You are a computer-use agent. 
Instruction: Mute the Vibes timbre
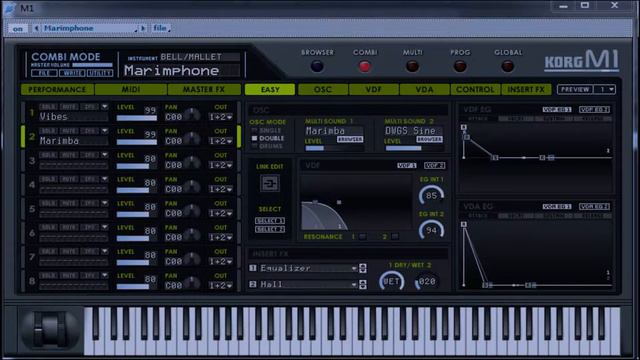pyautogui.click(x=69, y=107)
